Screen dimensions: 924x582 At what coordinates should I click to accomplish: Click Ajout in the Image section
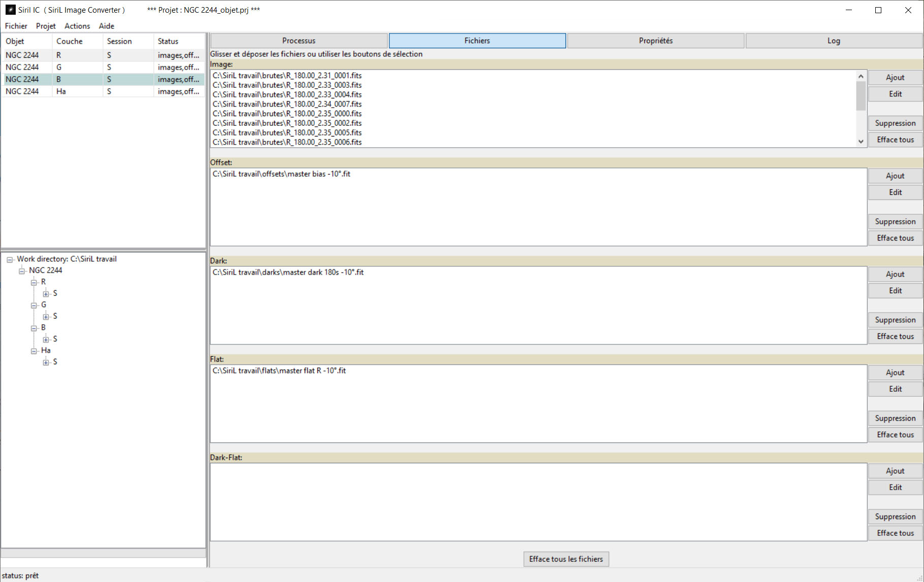895,78
